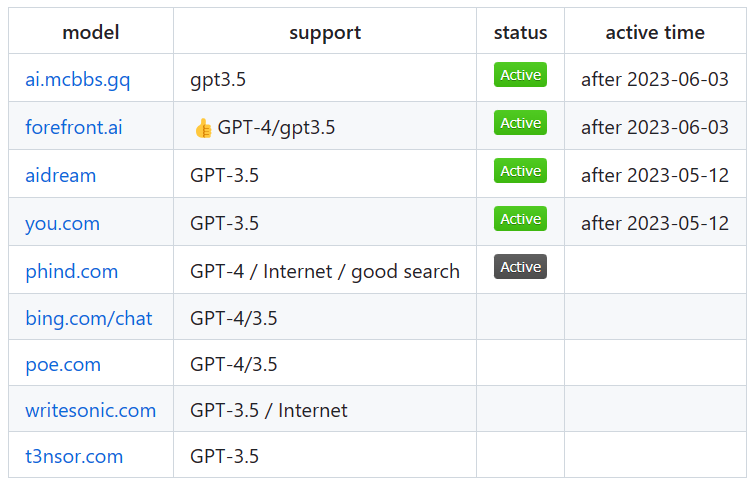The height and width of the screenshot is (483, 756).
Task: Visit the you.com link
Action: pos(62,224)
